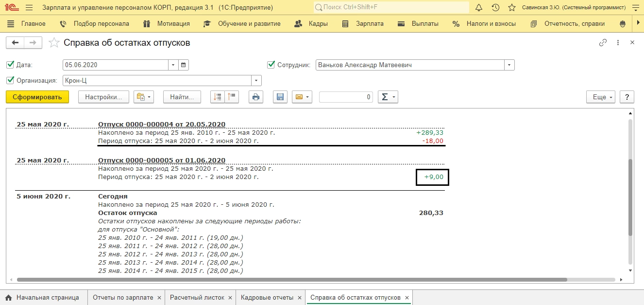644x305 pixels.
Task: Open the Зарплата section
Action: 363,23
